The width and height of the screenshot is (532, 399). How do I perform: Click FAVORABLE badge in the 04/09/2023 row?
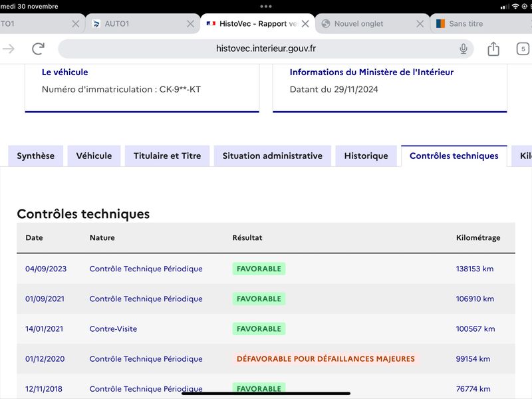click(259, 269)
